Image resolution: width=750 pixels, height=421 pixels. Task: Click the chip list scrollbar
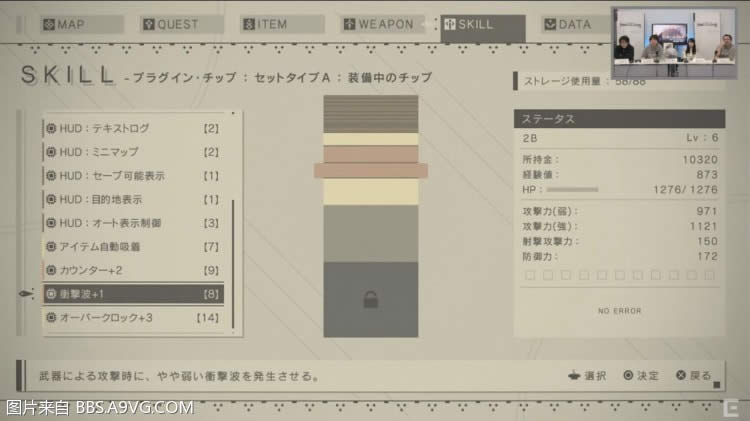coord(233,260)
